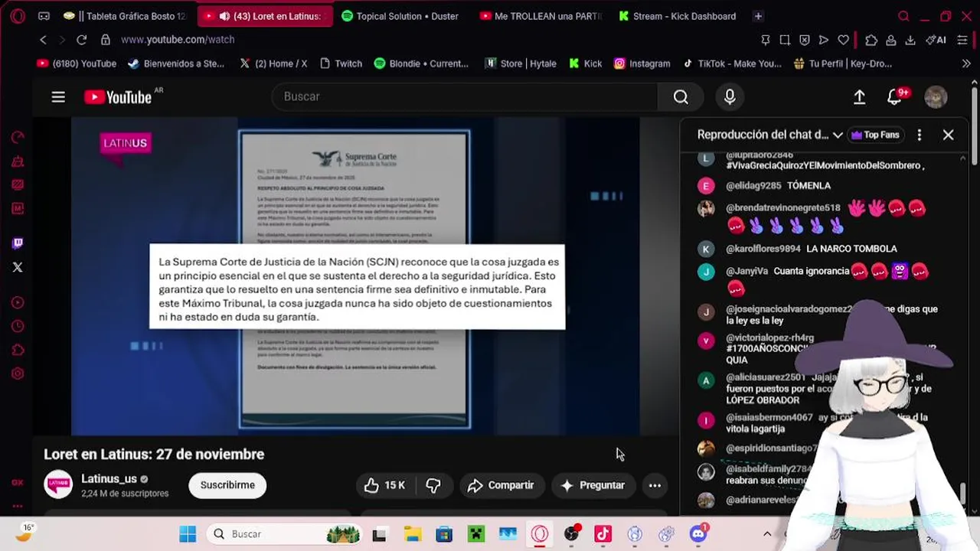Click the Top Fans badge in chat
Screen dimensions: 980x551
click(x=875, y=135)
